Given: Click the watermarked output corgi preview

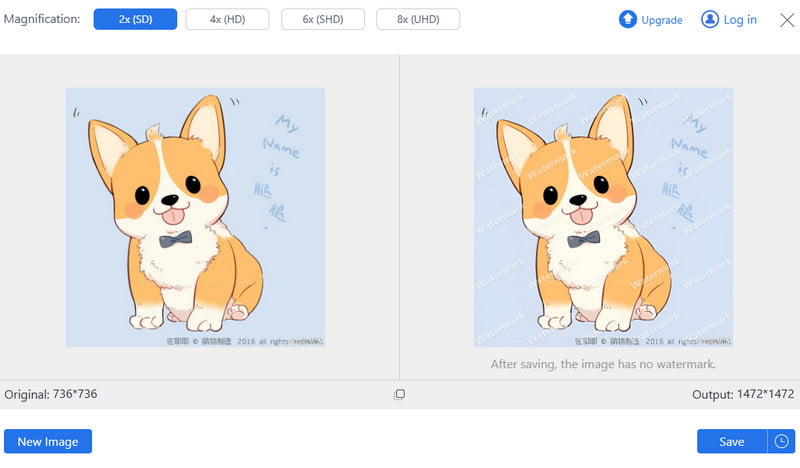Looking at the screenshot, I should (x=603, y=217).
